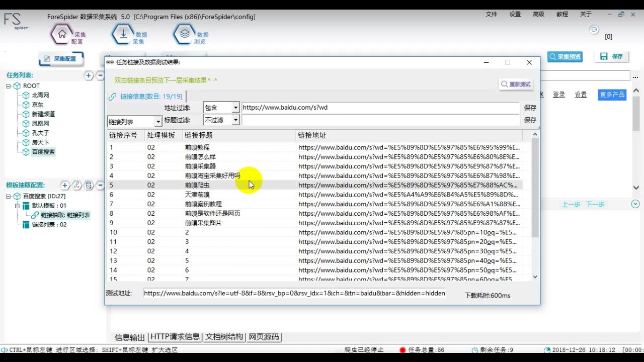Click the add data extraction cylinder icon
644x362 pixels.
click(89, 186)
